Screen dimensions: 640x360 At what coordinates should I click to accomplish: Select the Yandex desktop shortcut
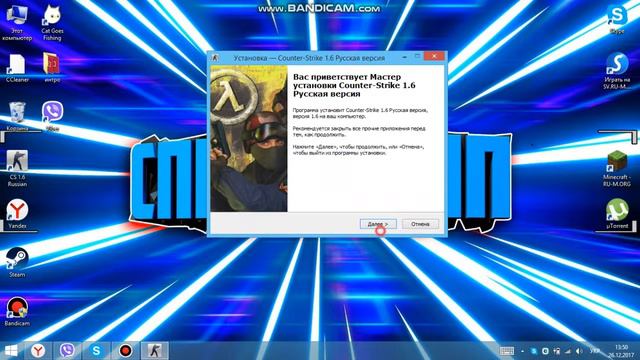tap(17, 213)
